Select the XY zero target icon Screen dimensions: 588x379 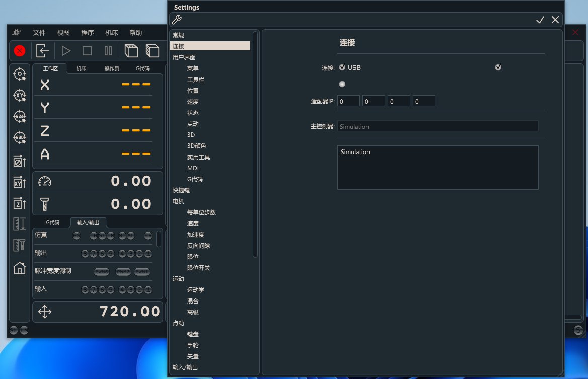tap(20, 95)
